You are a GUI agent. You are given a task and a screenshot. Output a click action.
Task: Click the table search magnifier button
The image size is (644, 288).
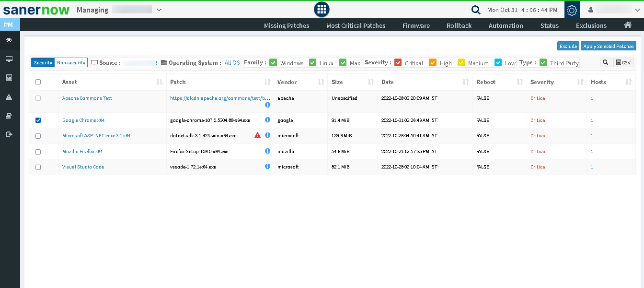(606, 62)
